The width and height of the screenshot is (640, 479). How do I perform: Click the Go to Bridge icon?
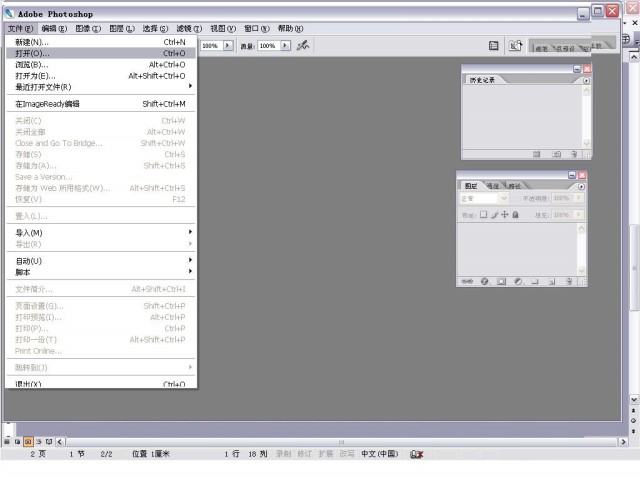tap(516, 46)
